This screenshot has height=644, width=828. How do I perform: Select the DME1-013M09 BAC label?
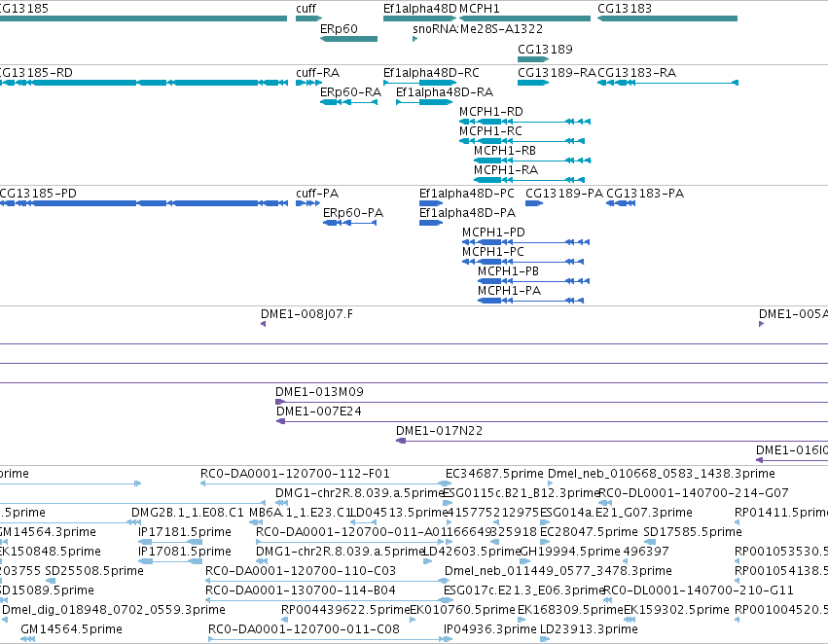(x=319, y=392)
